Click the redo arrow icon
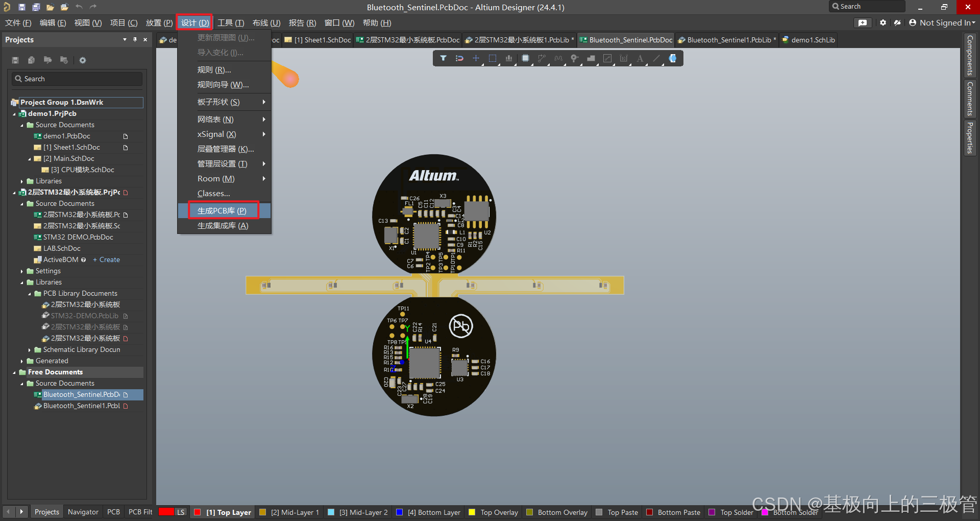Screen dimensions: 980x521 93,7
